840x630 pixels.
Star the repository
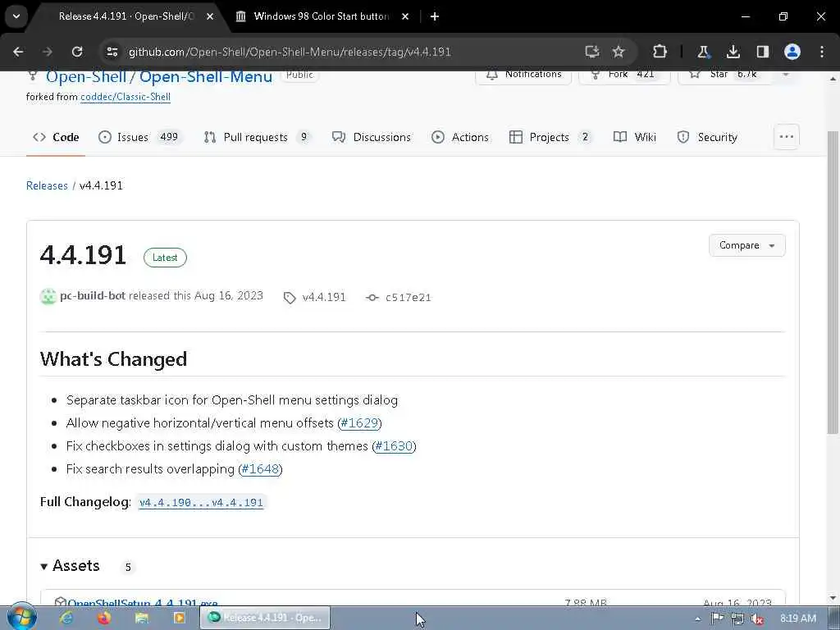pos(725,75)
